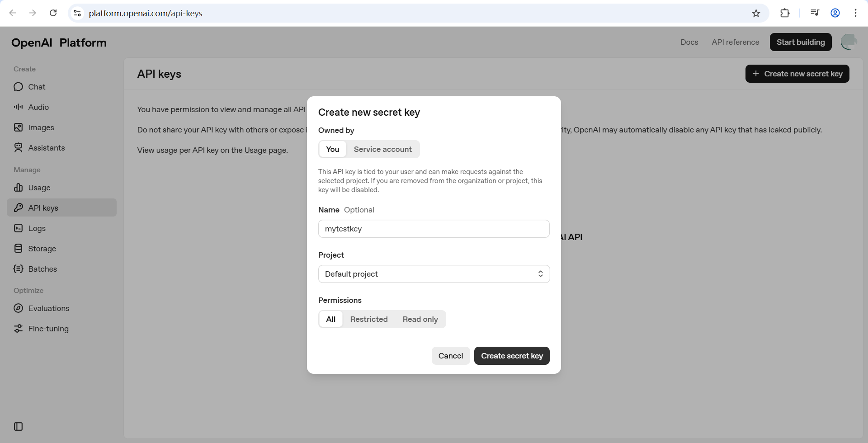Viewport: 868px width, 443px height.
Task: Navigate to Assistants in sidebar
Action: click(61, 148)
